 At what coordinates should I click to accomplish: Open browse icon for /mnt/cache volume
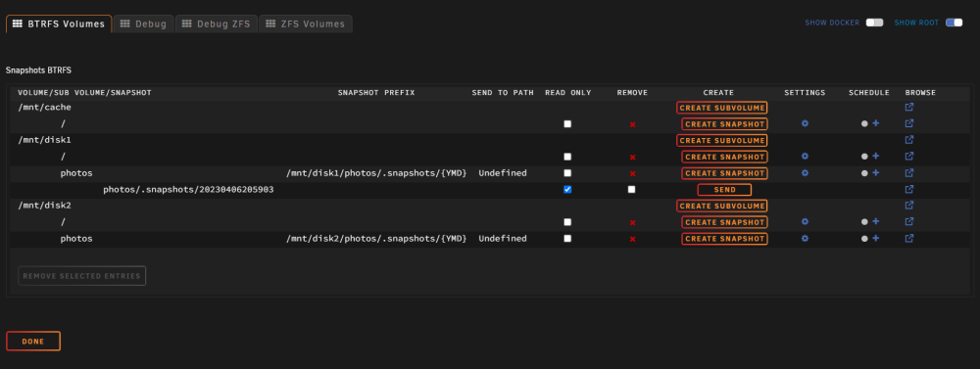pos(909,107)
